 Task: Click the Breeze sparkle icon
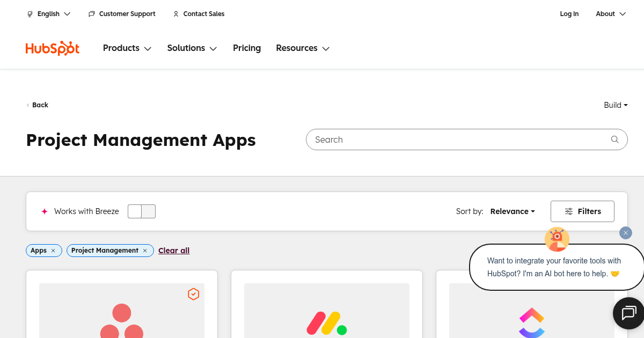pyautogui.click(x=44, y=211)
